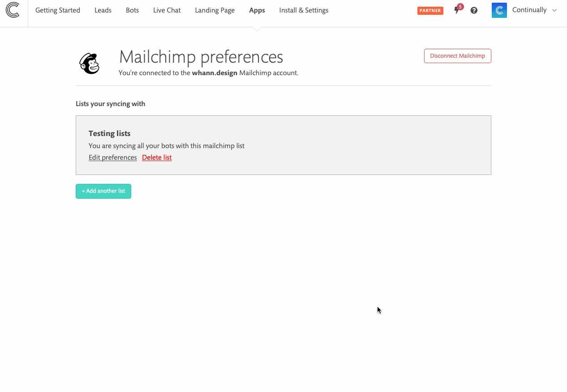Click the 'Lists your syncing with' label
The image size is (567, 392).
[x=111, y=104]
